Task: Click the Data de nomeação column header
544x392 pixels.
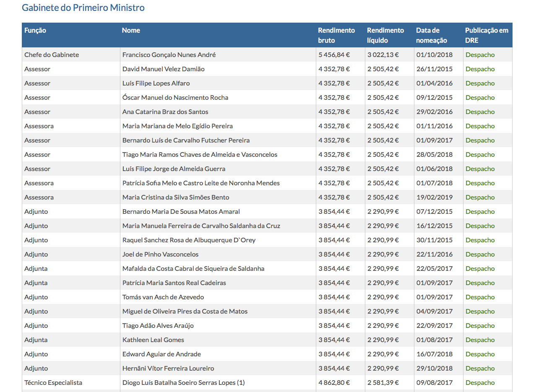Action: [431, 35]
